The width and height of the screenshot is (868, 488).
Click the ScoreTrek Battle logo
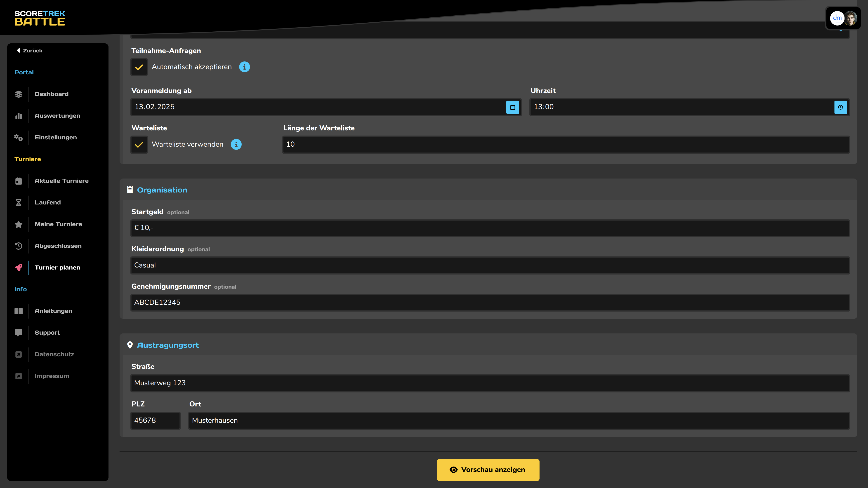pos(40,18)
